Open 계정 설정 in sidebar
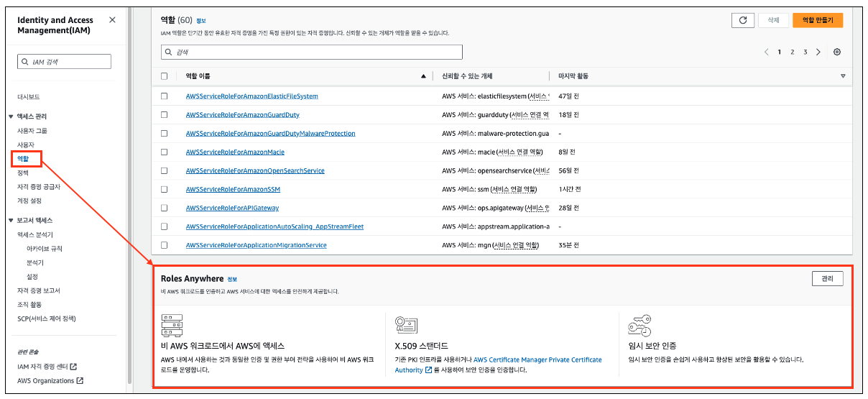Viewport: 868px width, 399px height. pos(29,201)
